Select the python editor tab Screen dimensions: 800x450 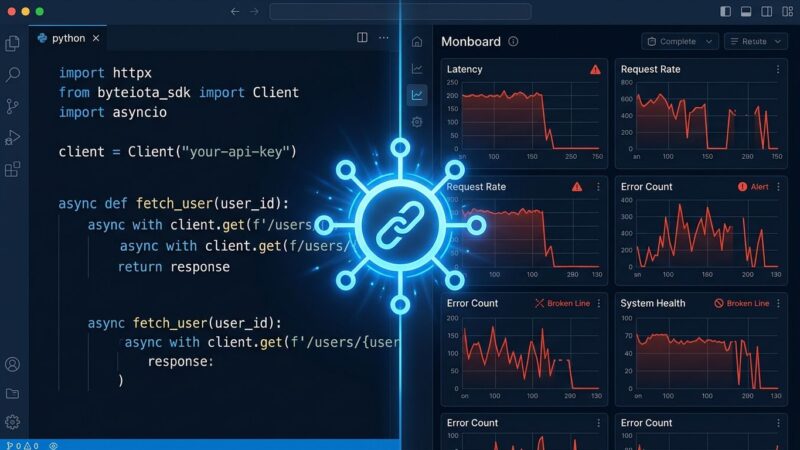click(x=68, y=38)
